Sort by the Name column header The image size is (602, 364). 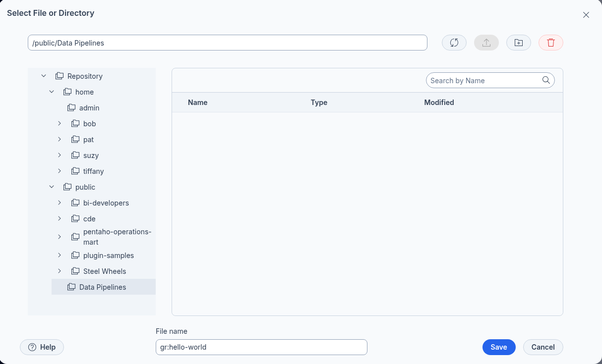(197, 103)
